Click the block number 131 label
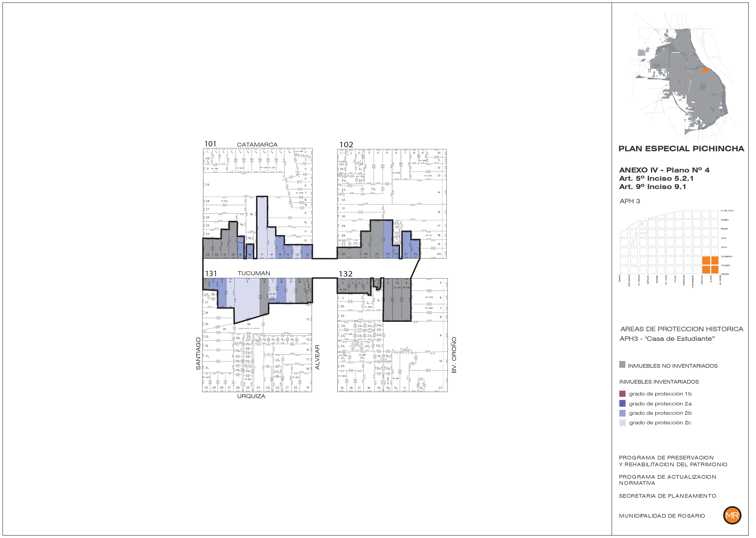 coord(211,273)
